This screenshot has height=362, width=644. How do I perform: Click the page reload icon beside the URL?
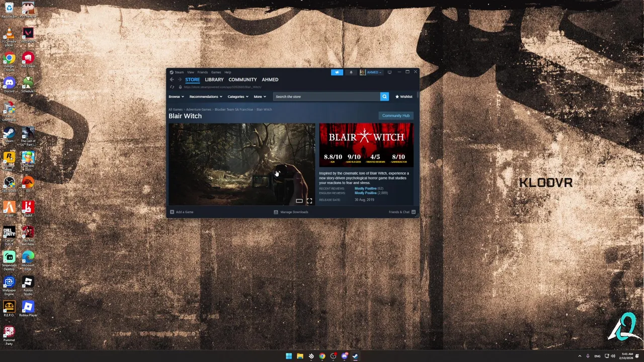point(172,87)
